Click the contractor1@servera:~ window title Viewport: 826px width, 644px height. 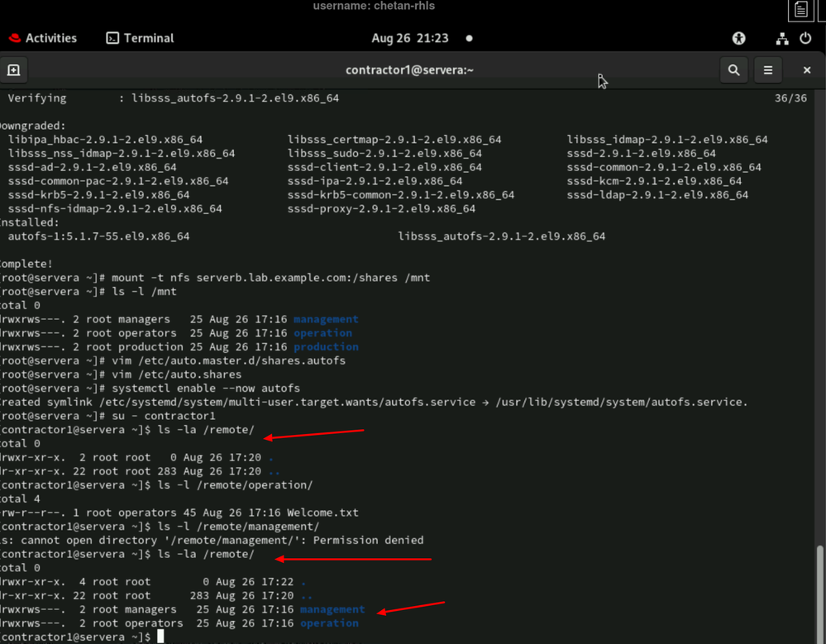point(409,70)
